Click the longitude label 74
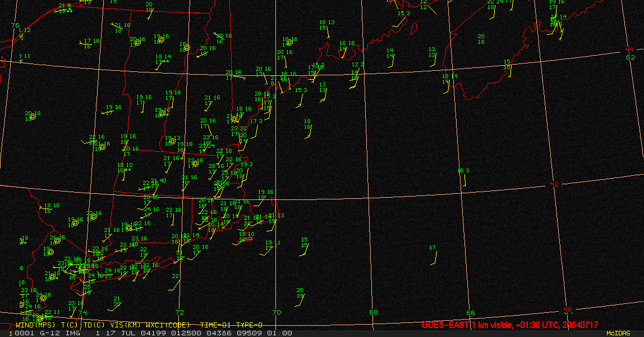Viewport: 644px width, 337px height. pos(83,312)
